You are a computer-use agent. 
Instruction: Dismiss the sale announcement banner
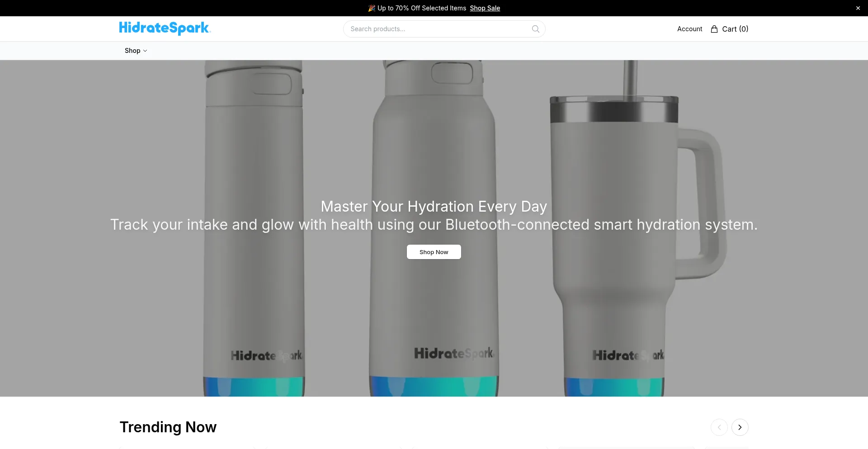(858, 8)
